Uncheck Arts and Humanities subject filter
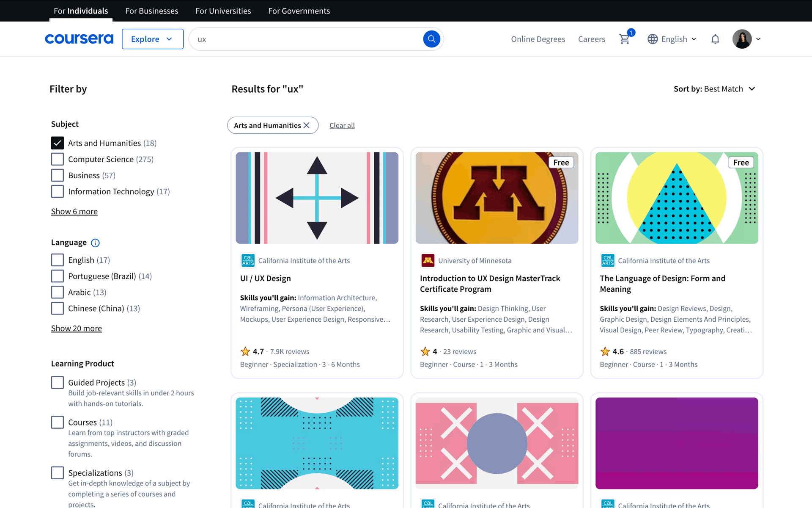Image resolution: width=812 pixels, height=508 pixels. 58,143
